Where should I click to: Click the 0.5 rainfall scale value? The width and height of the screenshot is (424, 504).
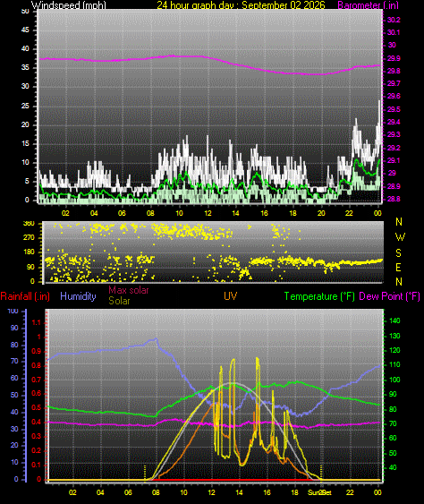(37, 408)
